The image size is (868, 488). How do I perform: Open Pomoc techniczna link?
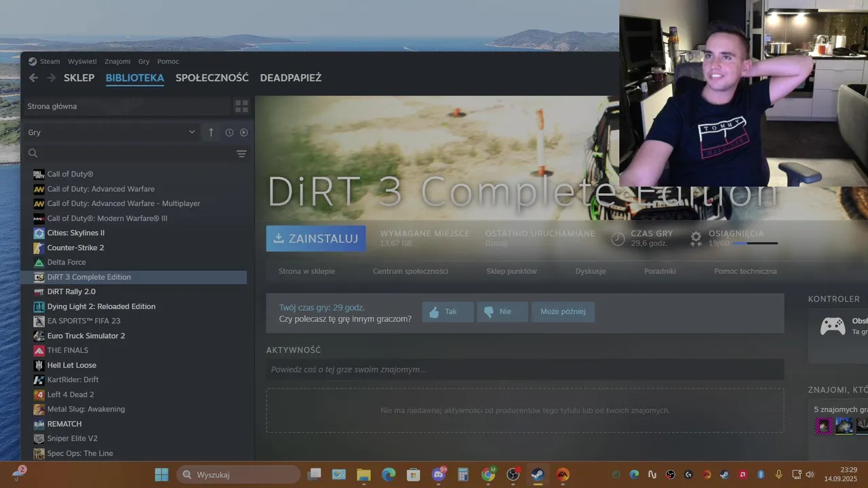point(745,271)
